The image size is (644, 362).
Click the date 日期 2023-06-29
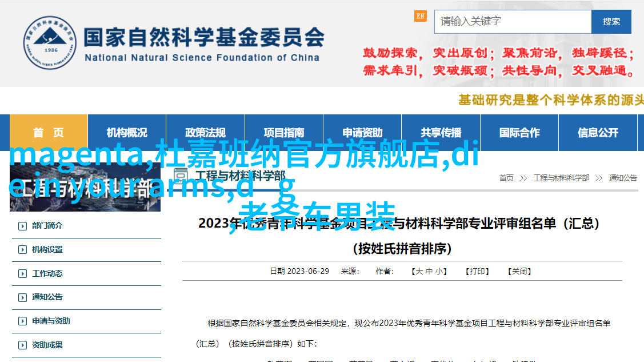pyautogui.click(x=299, y=271)
